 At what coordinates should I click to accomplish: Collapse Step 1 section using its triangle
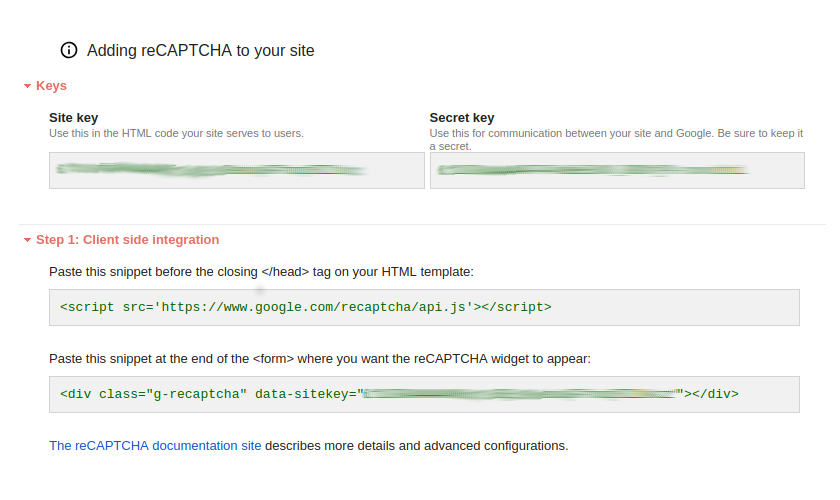click(28, 240)
